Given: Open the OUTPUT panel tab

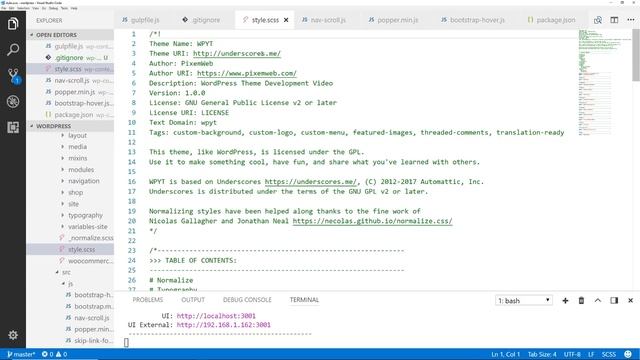Looking at the screenshot, I should coord(193,300).
